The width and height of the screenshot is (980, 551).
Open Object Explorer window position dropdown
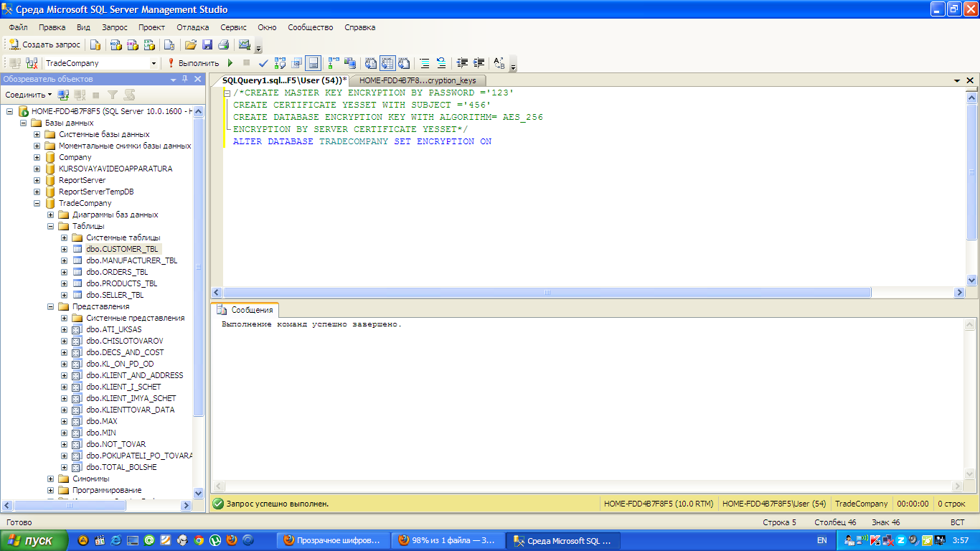[174, 79]
